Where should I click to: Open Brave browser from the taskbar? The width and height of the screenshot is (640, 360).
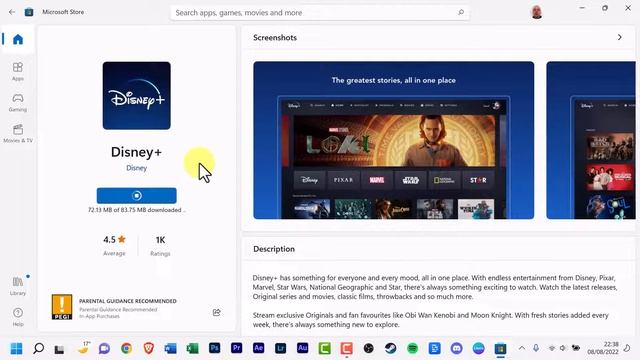click(x=149, y=348)
